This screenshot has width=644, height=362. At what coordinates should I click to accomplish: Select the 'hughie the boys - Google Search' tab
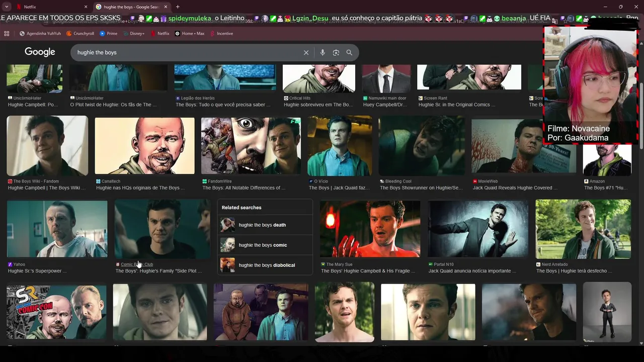pyautogui.click(x=132, y=7)
